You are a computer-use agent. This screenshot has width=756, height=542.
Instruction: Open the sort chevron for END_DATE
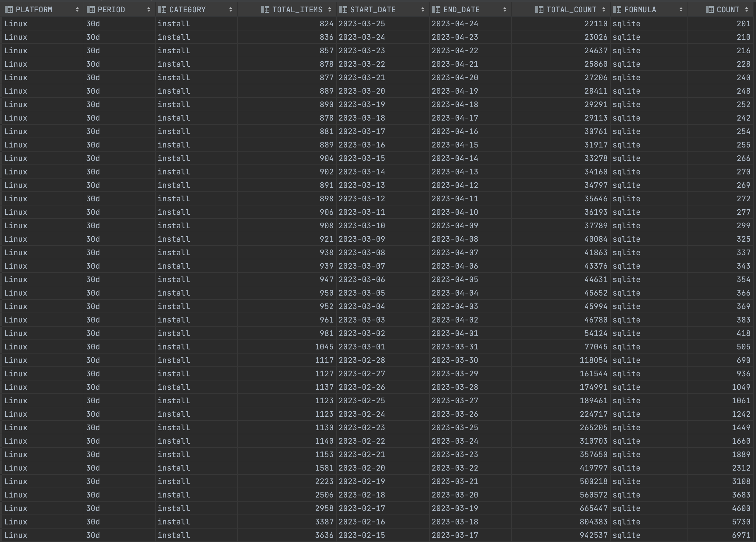(504, 9)
